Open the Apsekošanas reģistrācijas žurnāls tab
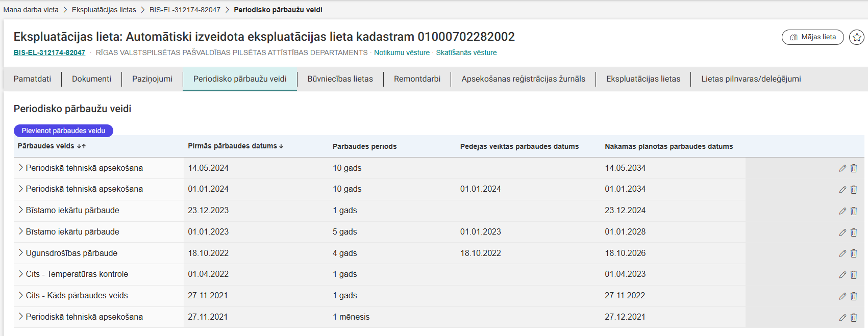 point(523,79)
